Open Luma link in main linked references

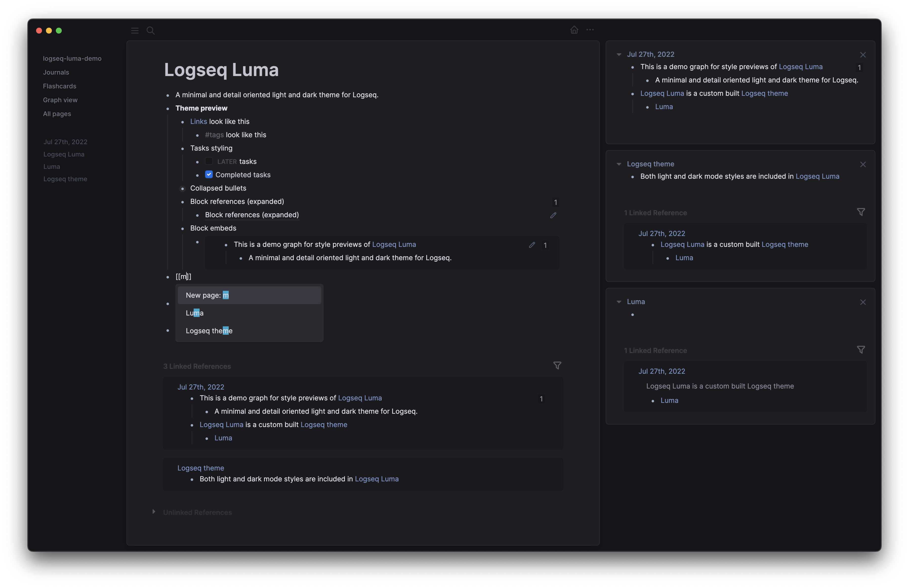click(223, 438)
